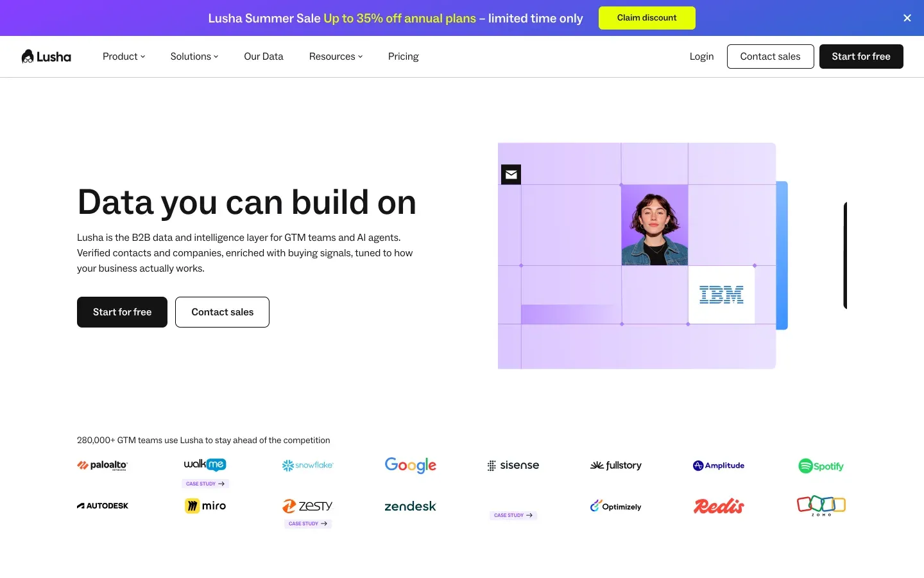Screen dimensions: 924x578
Task: Click the Autodesk logo
Action: click(103, 506)
